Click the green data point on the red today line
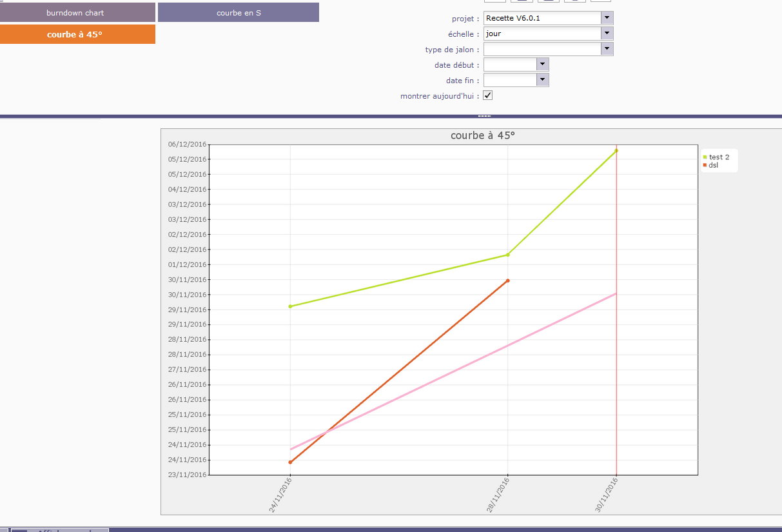 (616, 151)
